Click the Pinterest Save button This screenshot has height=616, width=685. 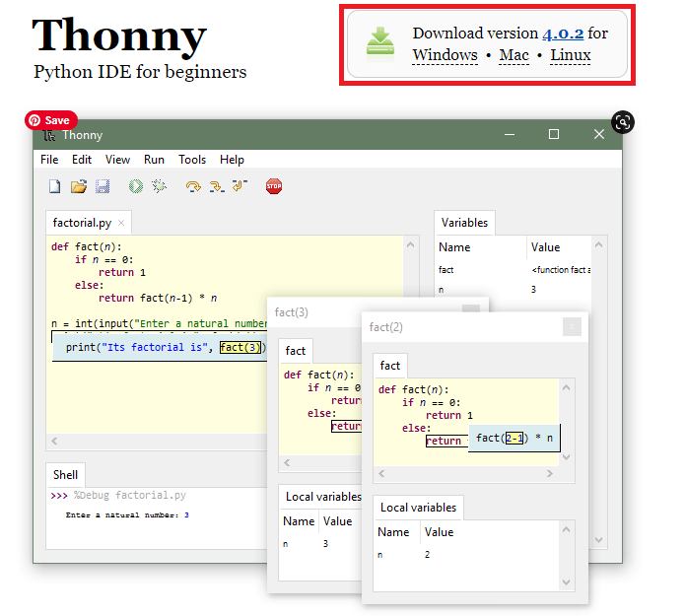(51, 120)
